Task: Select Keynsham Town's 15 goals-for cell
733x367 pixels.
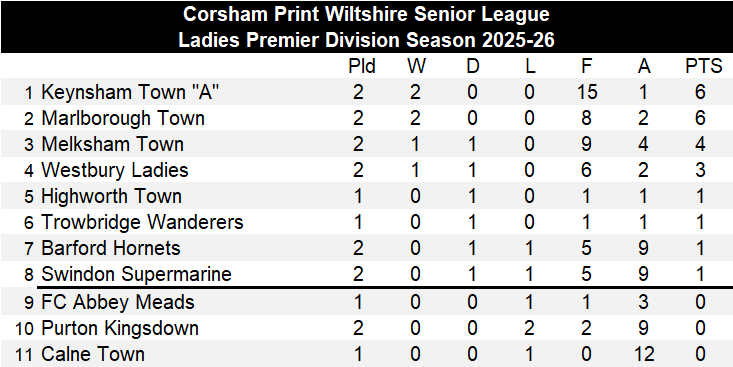Action: click(x=587, y=92)
